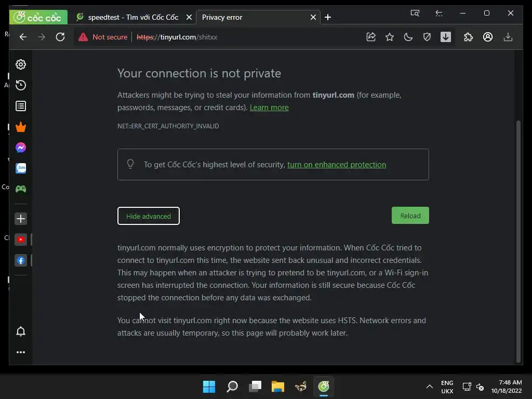Click Hide advanced button

[x=149, y=216]
